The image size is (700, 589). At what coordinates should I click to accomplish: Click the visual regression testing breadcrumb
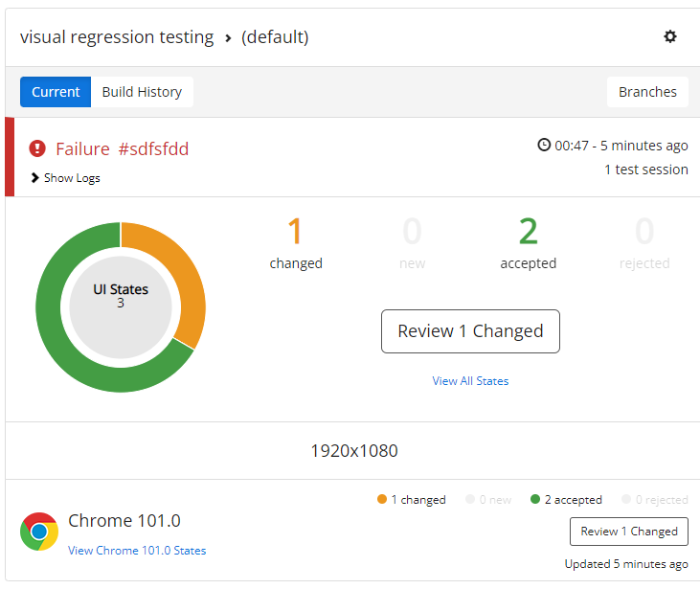click(x=117, y=37)
